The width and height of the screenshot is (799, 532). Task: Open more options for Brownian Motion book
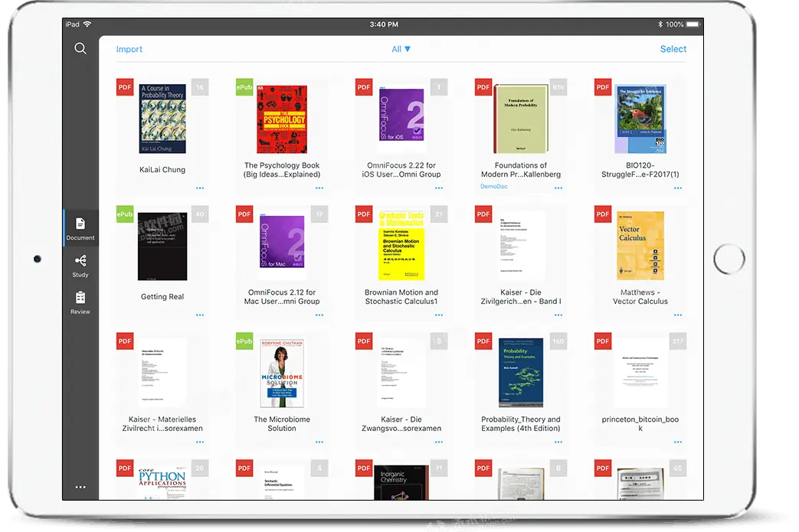pyautogui.click(x=439, y=315)
